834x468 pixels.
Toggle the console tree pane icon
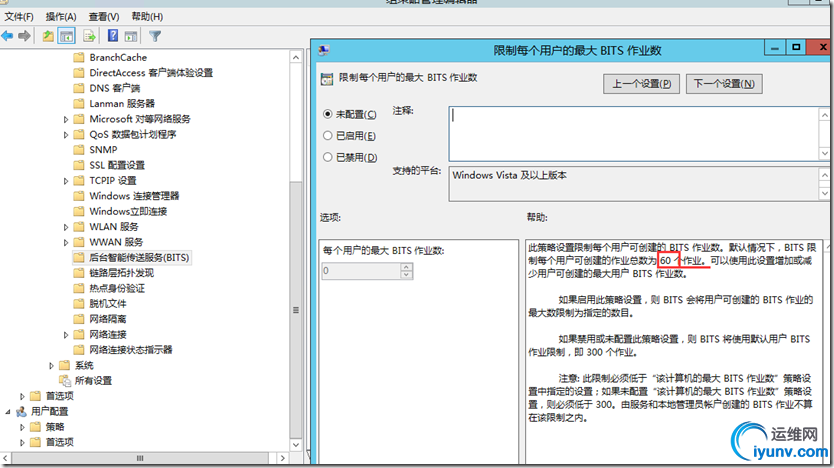[66, 36]
